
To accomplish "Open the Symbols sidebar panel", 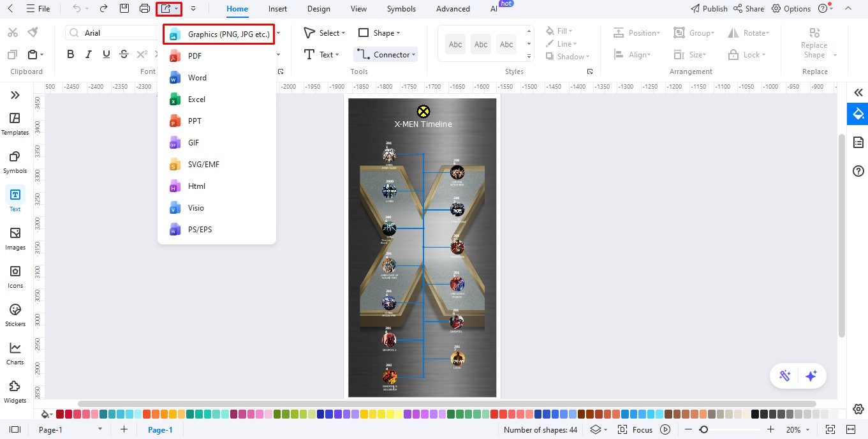I will click(15, 163).
